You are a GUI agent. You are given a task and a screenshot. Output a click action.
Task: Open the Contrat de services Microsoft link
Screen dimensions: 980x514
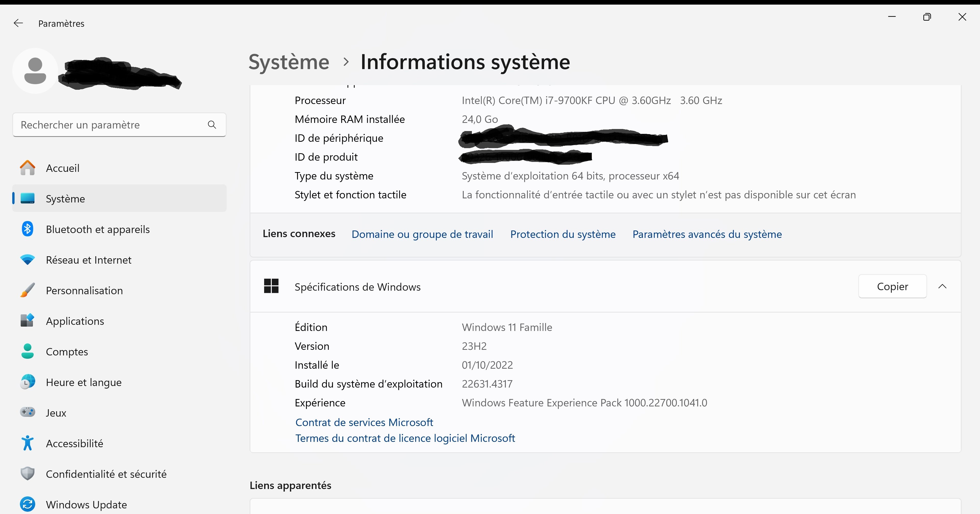tap(364, 422)
